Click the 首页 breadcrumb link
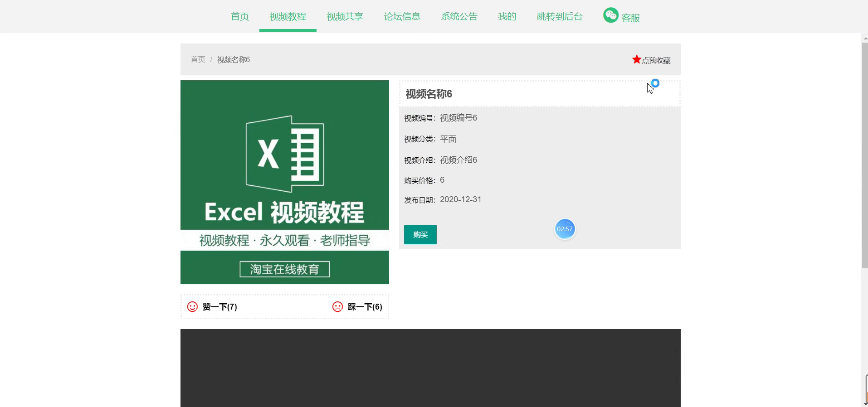 [198, 59]
